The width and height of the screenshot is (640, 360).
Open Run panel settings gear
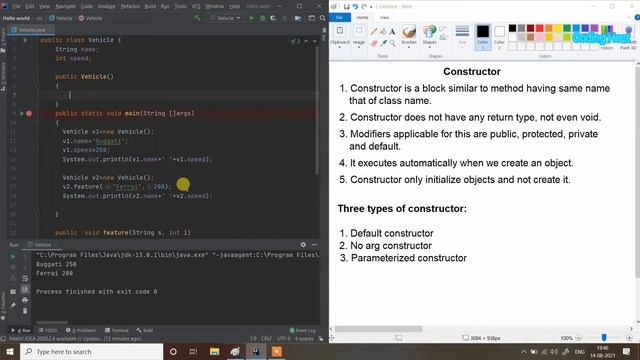click(303, 244)
